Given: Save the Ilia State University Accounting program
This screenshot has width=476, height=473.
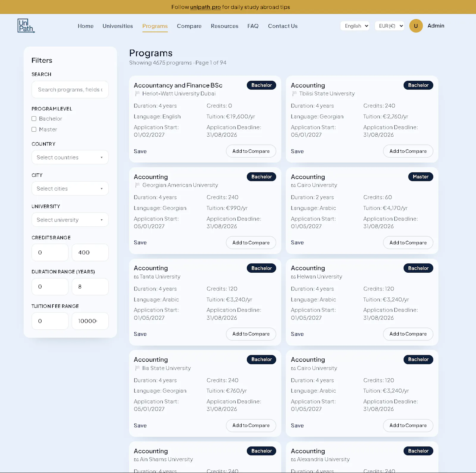Looking at the screenshot, I should click(140, 425).
